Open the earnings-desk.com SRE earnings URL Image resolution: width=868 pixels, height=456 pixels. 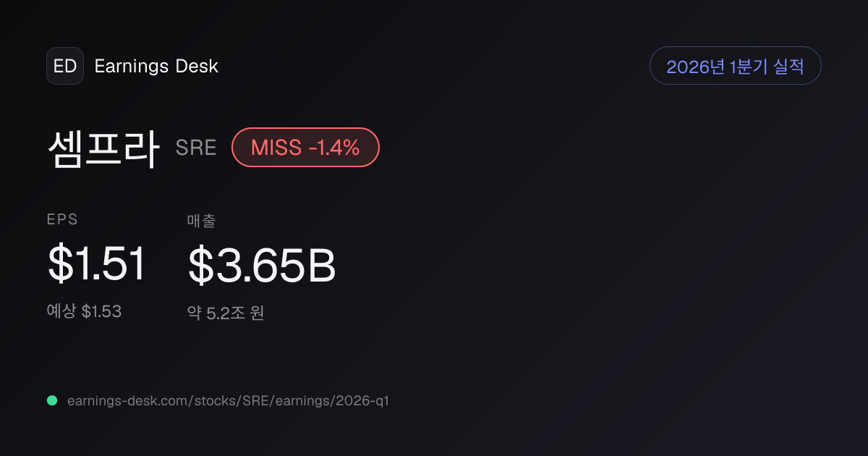[x=228, y=400]
